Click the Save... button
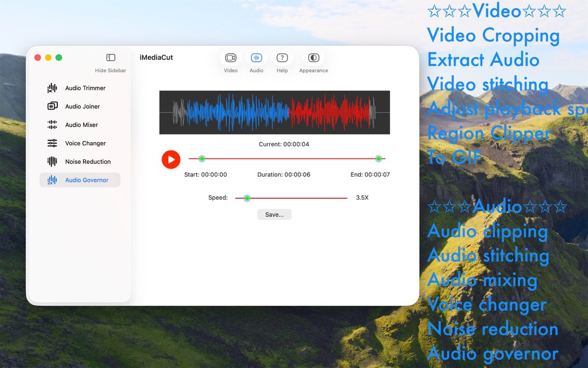 (x=274, y=214)
